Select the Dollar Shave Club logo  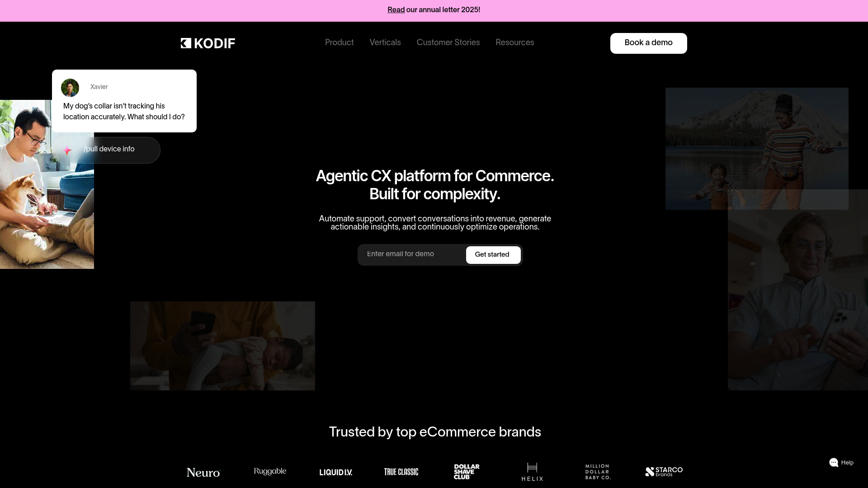pos(466,471)
